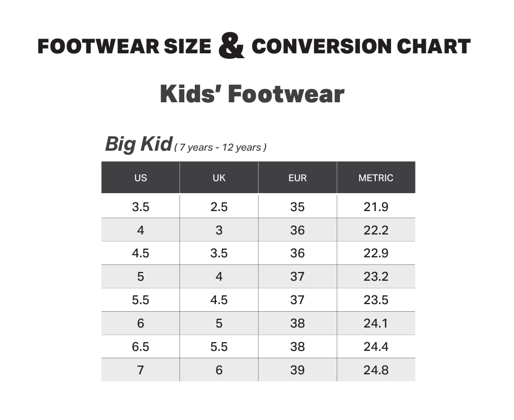
Task: Click the US column header
Action: coord(141,177)
